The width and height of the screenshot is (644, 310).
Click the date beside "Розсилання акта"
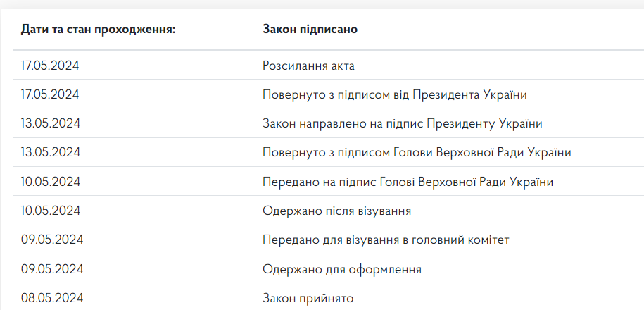(x=51, y=66)
